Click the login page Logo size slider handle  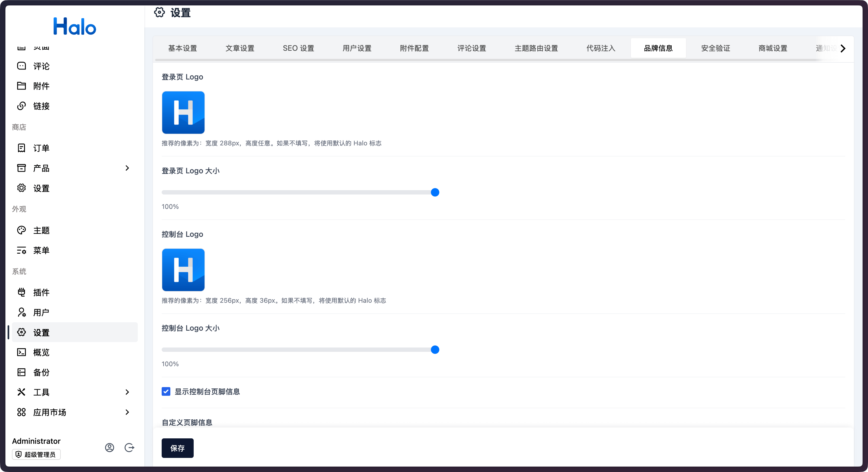coord(435,192)
